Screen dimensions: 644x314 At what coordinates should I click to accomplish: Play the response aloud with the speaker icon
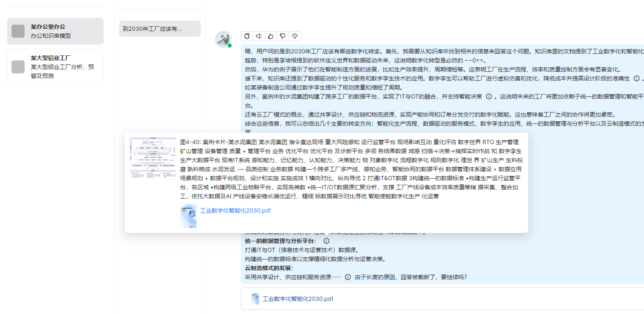coord(259,36)
